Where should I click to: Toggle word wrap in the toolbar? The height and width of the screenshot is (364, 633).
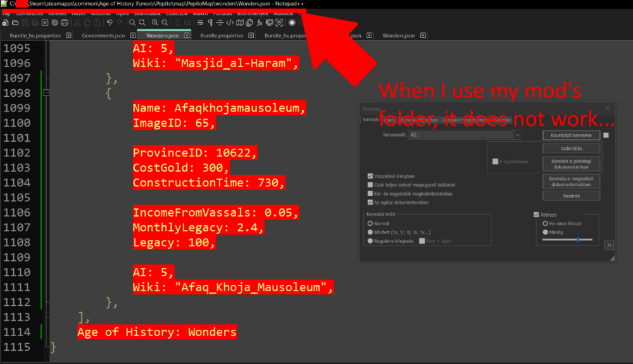[x=200, y=23]
